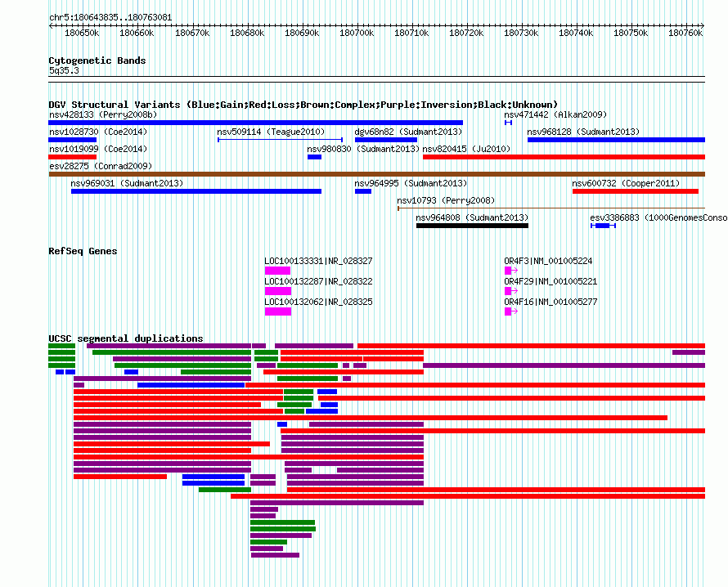The image size is (728, 587).
Task: Open variant nsv1028730 (Coe2014) label
Action: 98,132
